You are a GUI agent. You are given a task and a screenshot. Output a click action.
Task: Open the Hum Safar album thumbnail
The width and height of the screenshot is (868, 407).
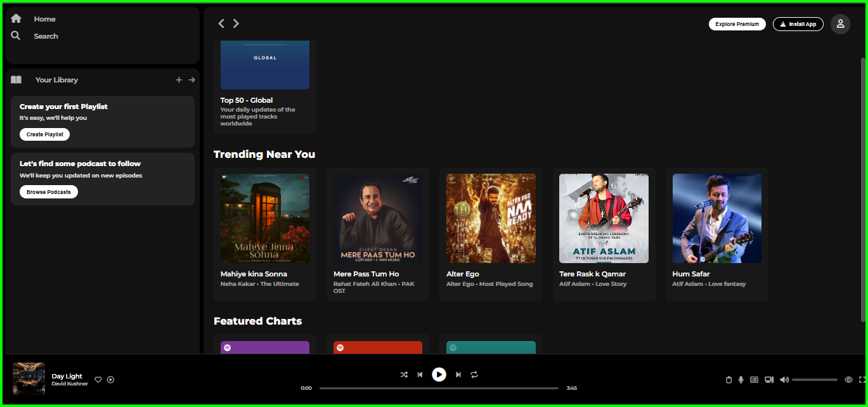coord(716,218)
